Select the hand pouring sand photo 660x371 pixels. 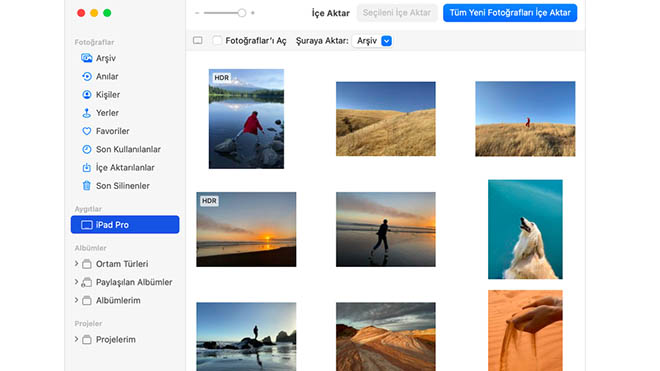(525, 331)
